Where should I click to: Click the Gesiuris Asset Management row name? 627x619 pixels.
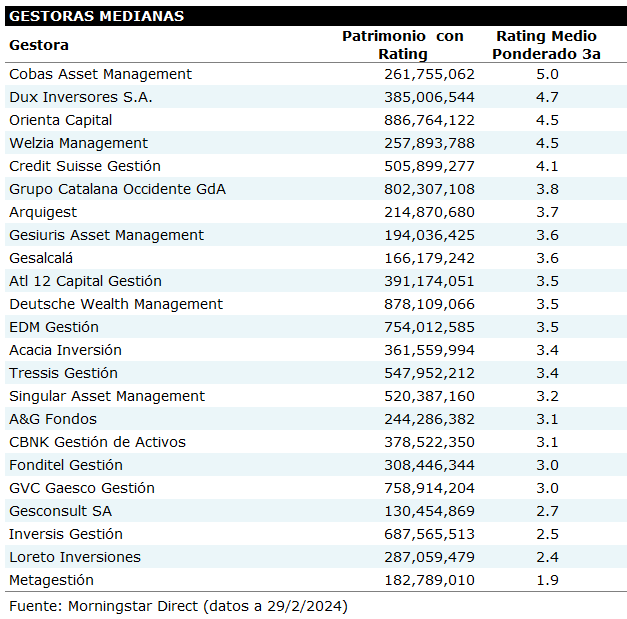click(x=106, y=235)
